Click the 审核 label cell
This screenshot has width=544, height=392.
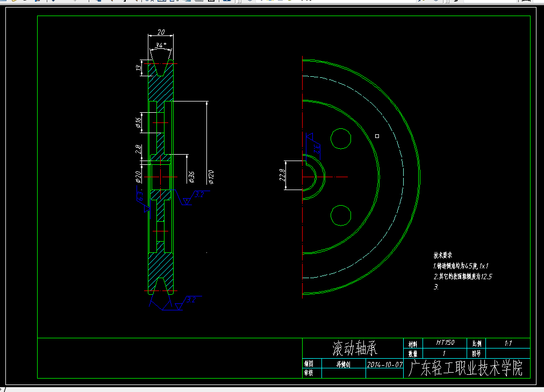[x=309, y=373]
